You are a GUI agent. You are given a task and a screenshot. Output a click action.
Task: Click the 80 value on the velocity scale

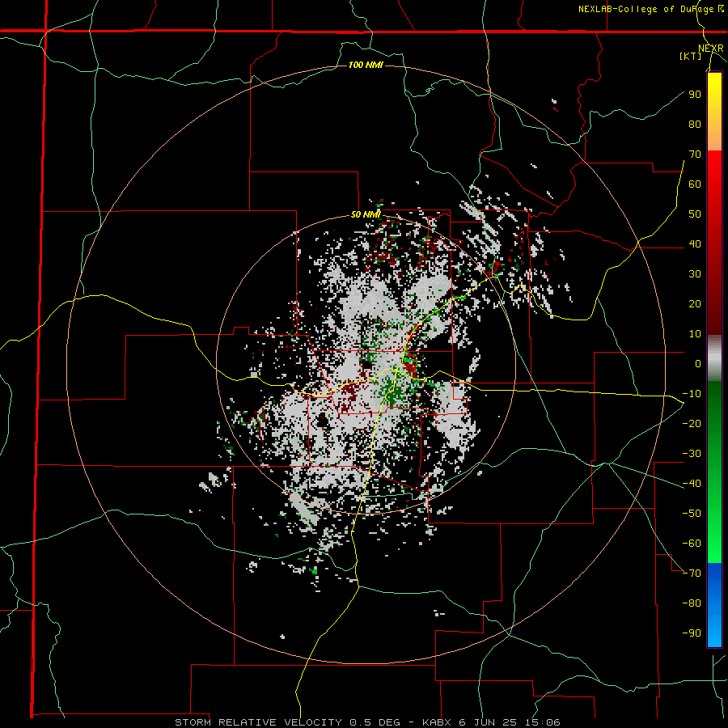[695, 125]
